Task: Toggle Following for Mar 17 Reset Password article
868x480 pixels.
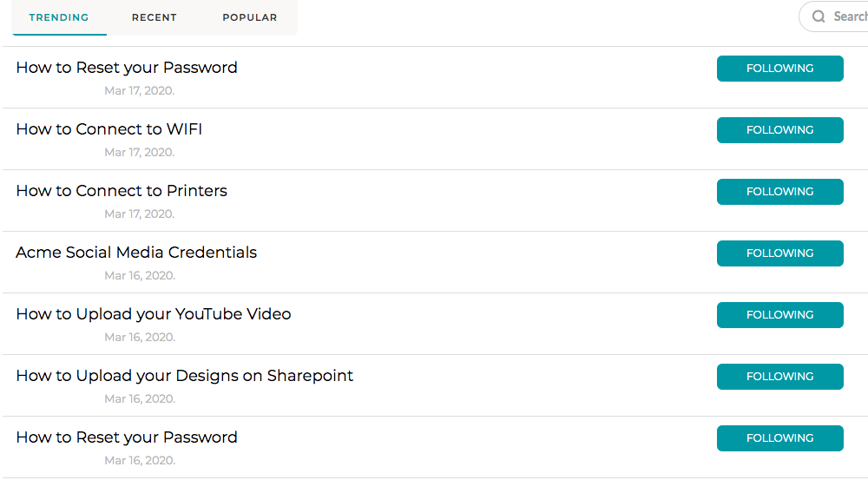Action: [x=779, y=69]
